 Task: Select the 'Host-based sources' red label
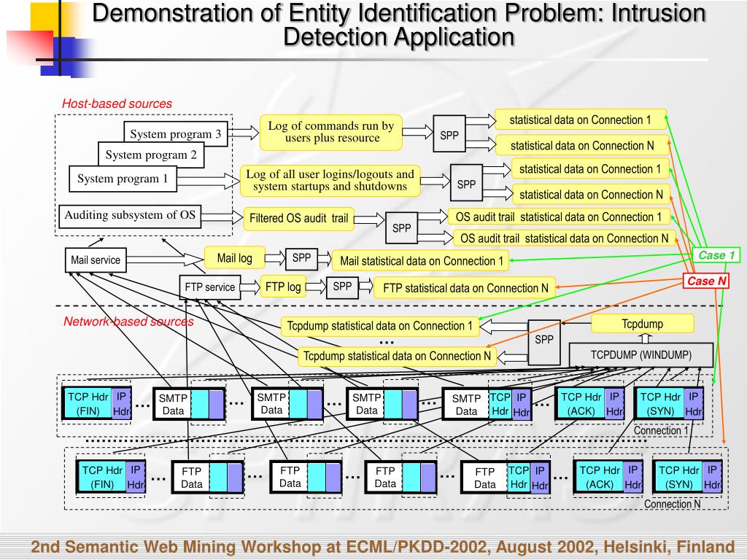(117, 104)
